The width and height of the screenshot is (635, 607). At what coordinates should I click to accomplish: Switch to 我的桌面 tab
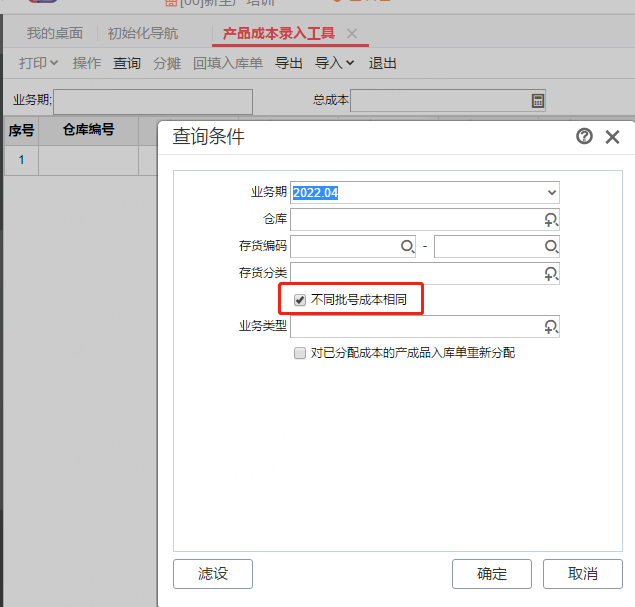tap(55, 33)
